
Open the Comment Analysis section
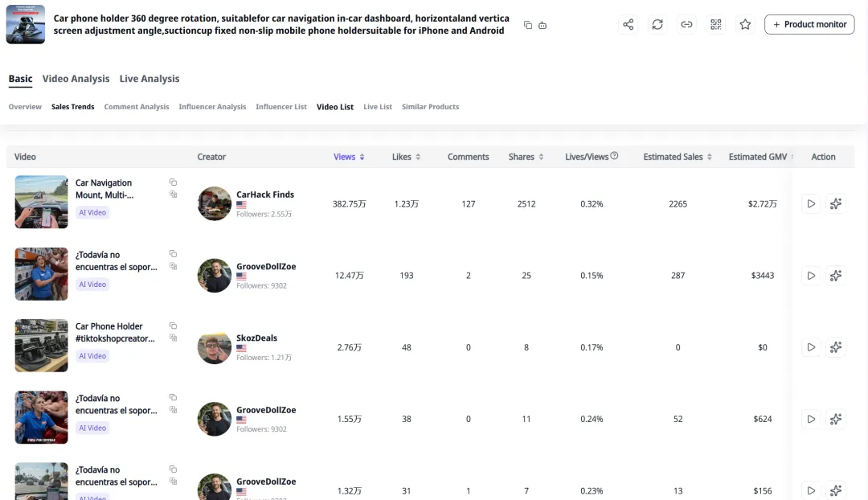136,107
